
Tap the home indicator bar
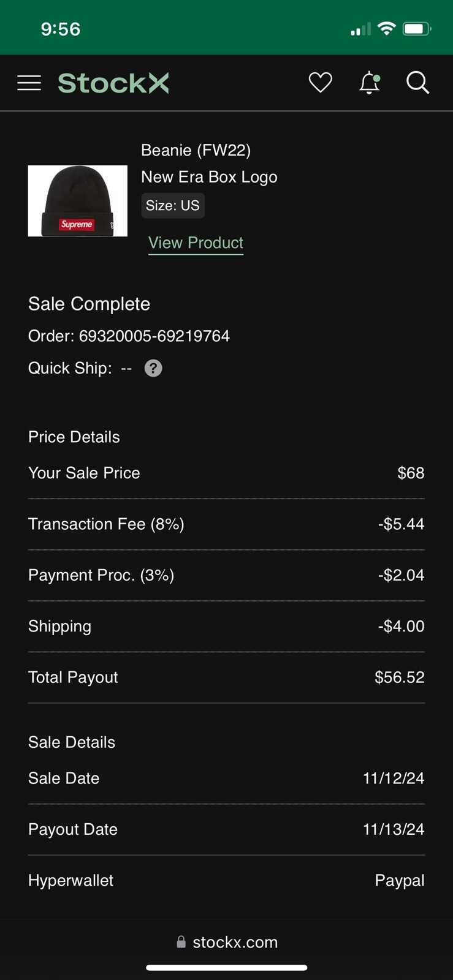tap(226, 968)
